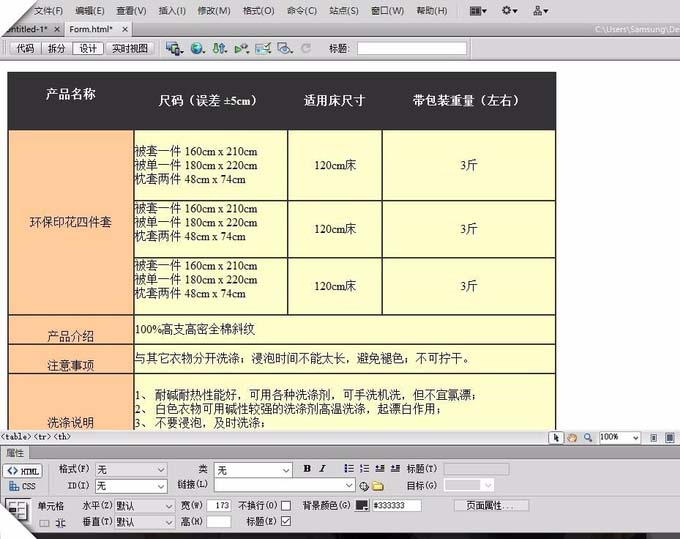Screen dimensions: 680x539
Task: Select the Hand tool in status bar
Action: tap(572, 438)
